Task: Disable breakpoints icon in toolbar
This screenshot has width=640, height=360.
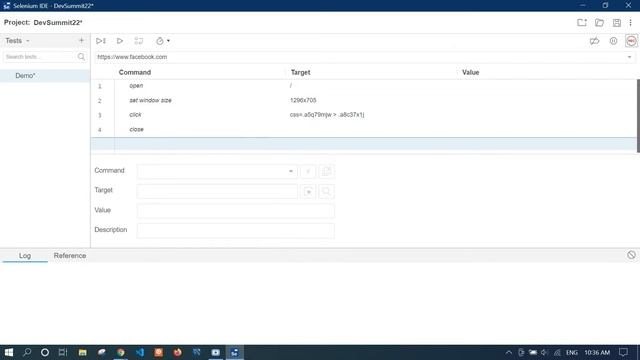Action: (x=594, y=41)
